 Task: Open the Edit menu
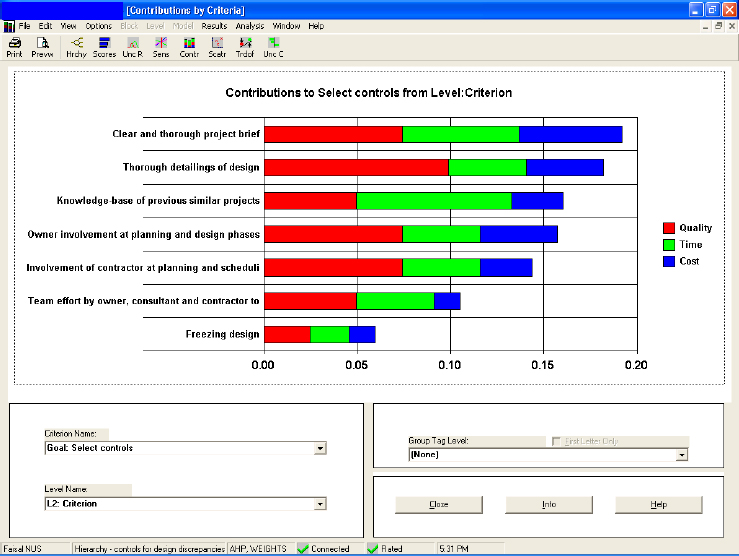tap(45, 26)
